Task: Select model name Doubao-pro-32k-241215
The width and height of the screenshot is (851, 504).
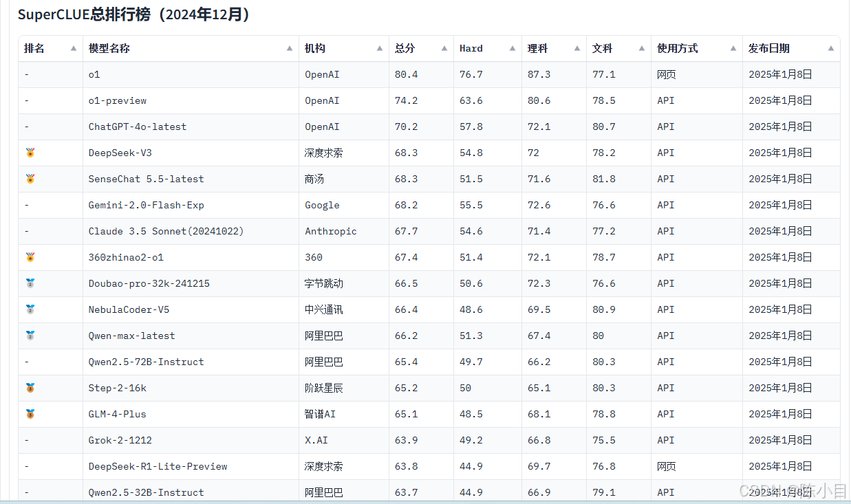Action: (149, 283)
